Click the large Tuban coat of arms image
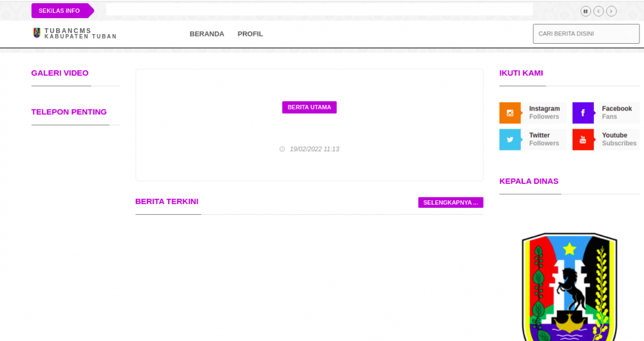The image size is (644, 341). point(569,287)
